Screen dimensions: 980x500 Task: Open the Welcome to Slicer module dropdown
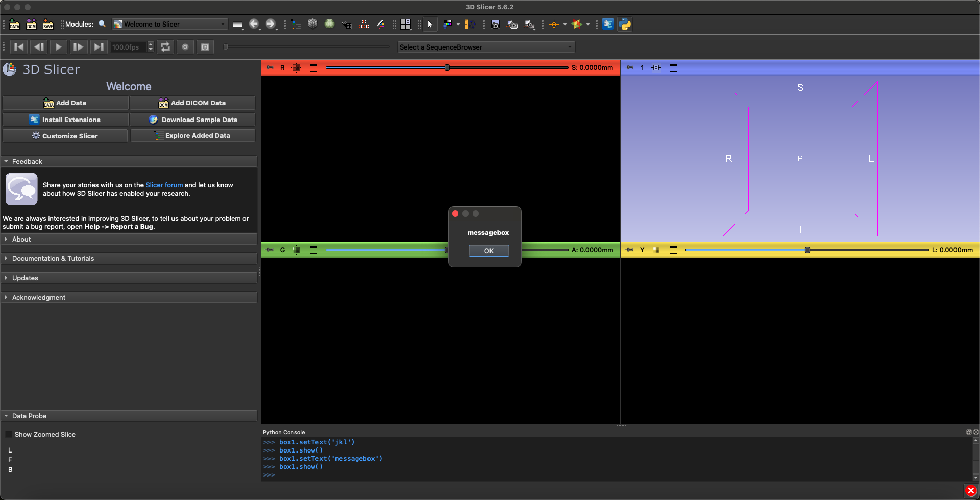pyautogui.click(x=169, y=24)
